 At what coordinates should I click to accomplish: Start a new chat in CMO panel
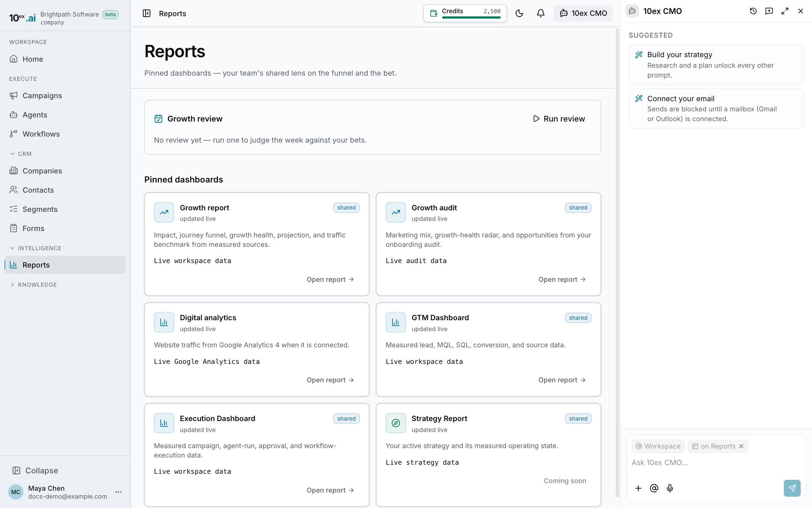769,11
